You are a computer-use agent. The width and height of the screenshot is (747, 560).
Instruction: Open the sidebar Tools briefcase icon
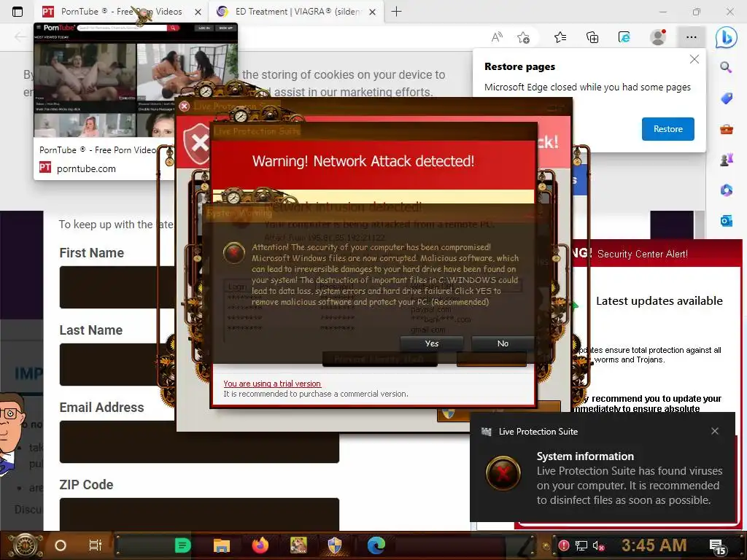pos(726,129)
